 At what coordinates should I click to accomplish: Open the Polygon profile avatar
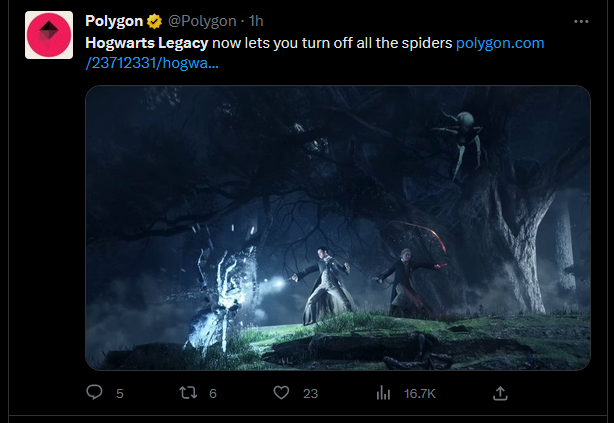48,34
